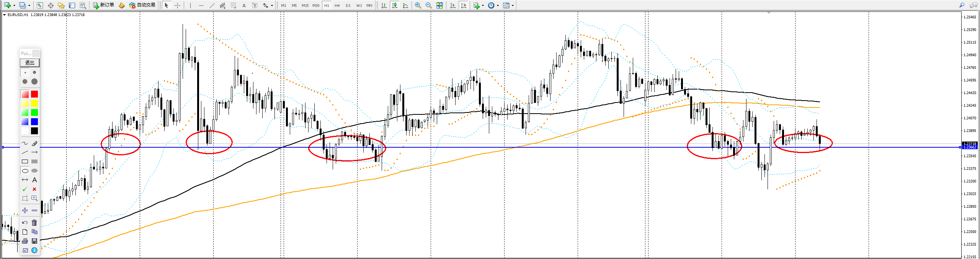Click the save floppy disk icon

tap(34, 241)
